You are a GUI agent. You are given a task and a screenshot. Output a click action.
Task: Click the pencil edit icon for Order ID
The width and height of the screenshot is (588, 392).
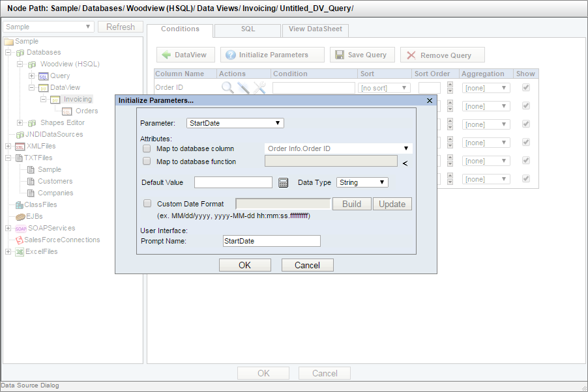click(243, 88)
